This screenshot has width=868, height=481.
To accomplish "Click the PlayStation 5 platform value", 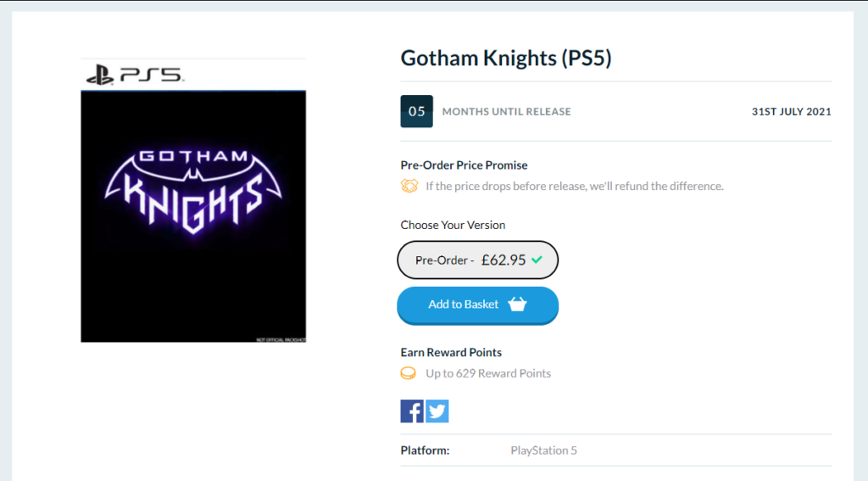I will pyautogui.click(x=543, y=450).
